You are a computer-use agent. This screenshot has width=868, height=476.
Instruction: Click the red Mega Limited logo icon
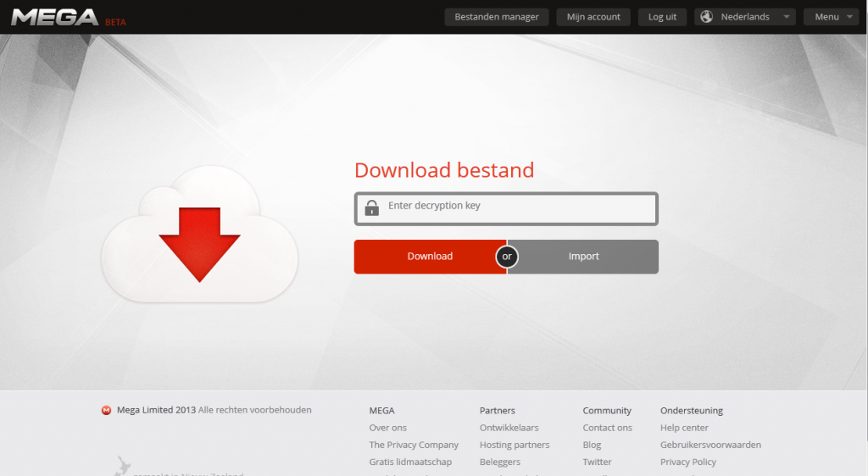tap(106, 411)
